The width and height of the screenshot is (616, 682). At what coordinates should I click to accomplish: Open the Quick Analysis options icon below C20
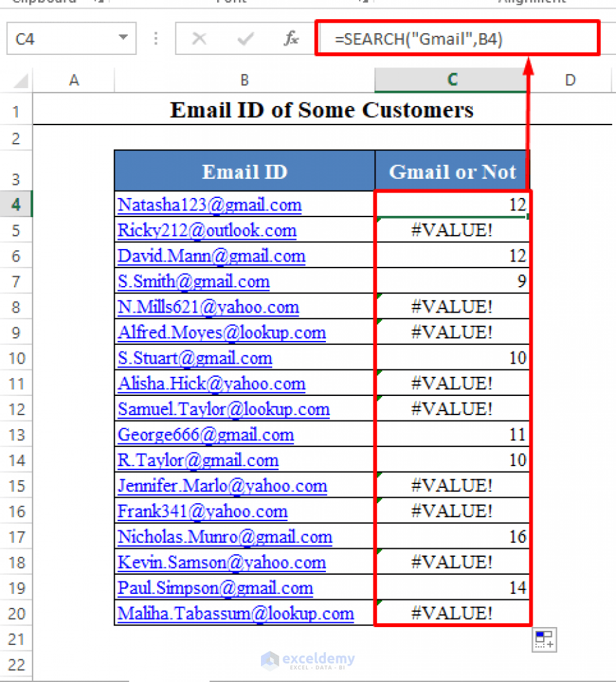(543, 639)
